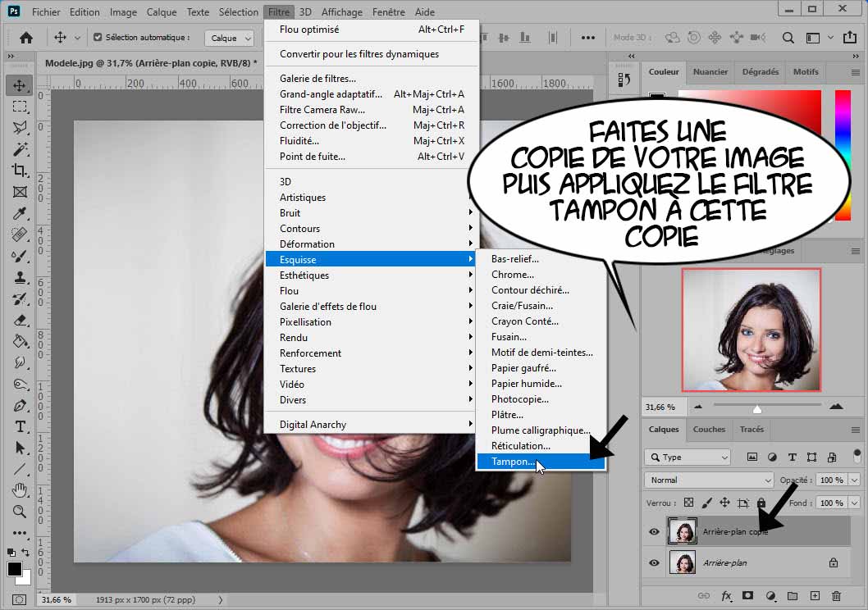Select the Crop tool

tap(20, 171)
